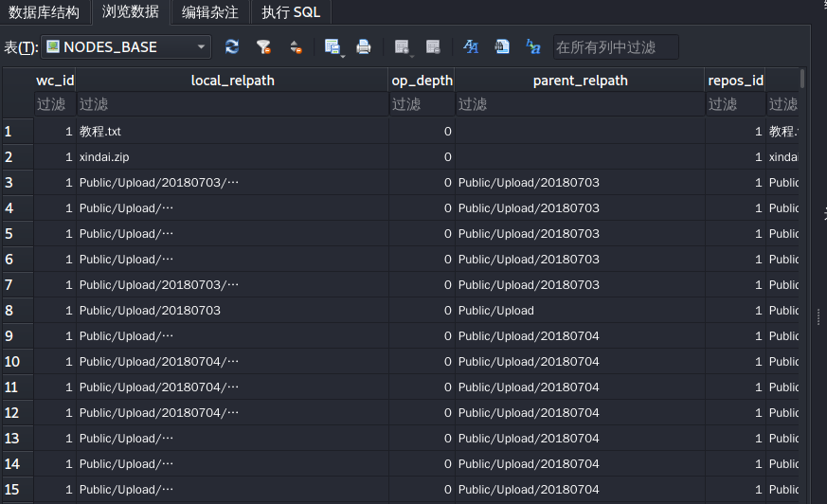Select the op_depth 0 cell in row 6
Image resolution: width=827 pixels, height=504 pixels.
pos(422,260)
